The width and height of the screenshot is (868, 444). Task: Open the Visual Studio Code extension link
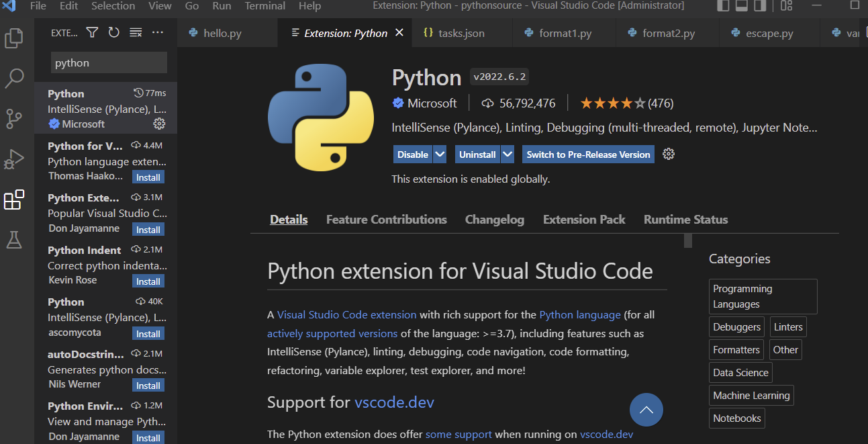click(x=347, y=314)
